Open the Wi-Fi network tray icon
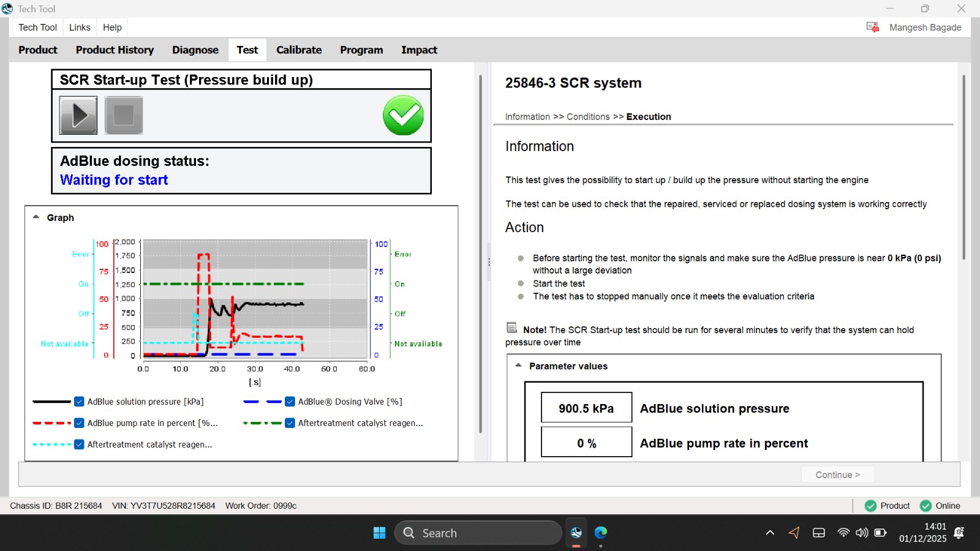The image size is (980, 551). click(843, 533)
